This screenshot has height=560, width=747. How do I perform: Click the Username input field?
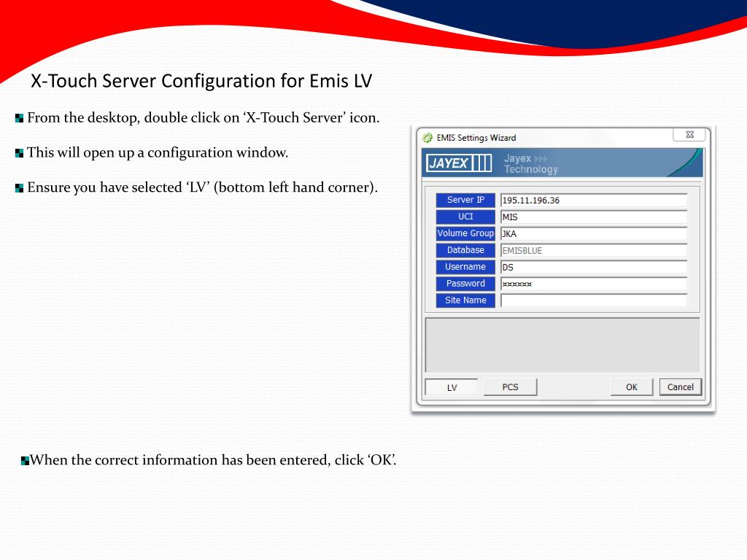click(594, 267)
